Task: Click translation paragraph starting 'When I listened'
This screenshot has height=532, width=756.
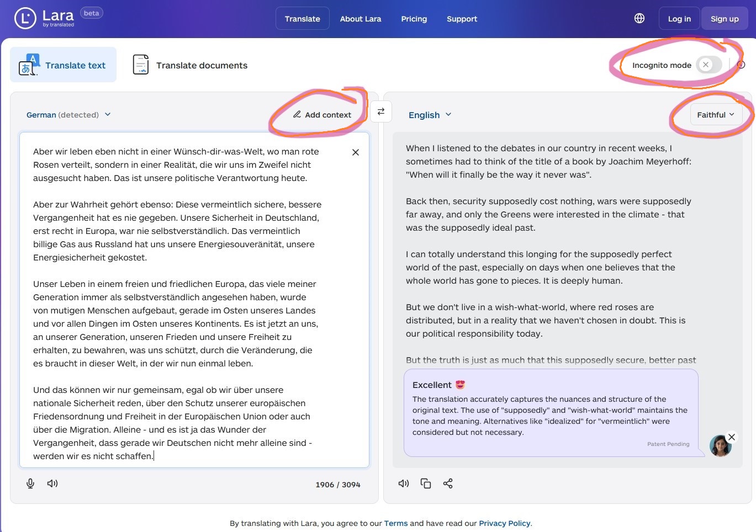Action: [548, 162]
